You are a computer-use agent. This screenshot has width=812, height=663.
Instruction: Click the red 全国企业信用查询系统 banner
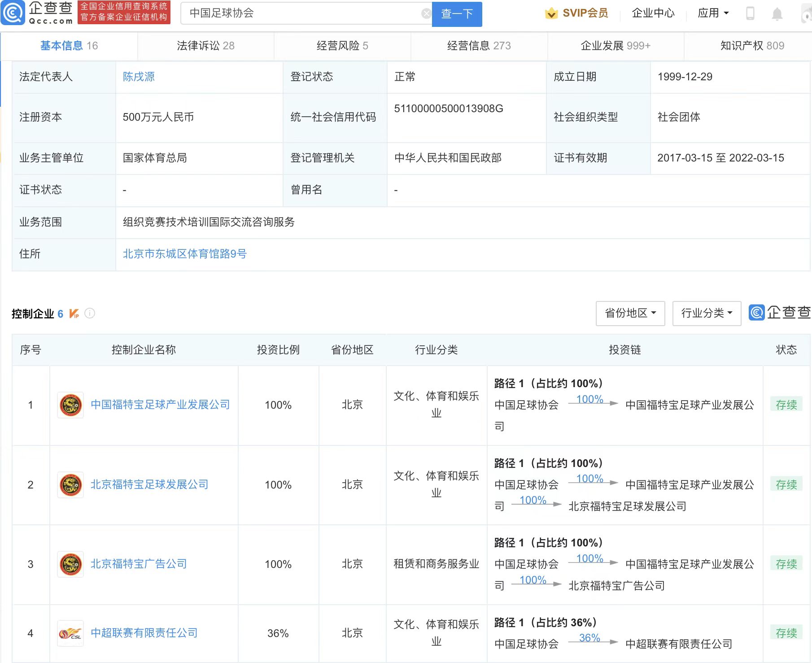124,12
